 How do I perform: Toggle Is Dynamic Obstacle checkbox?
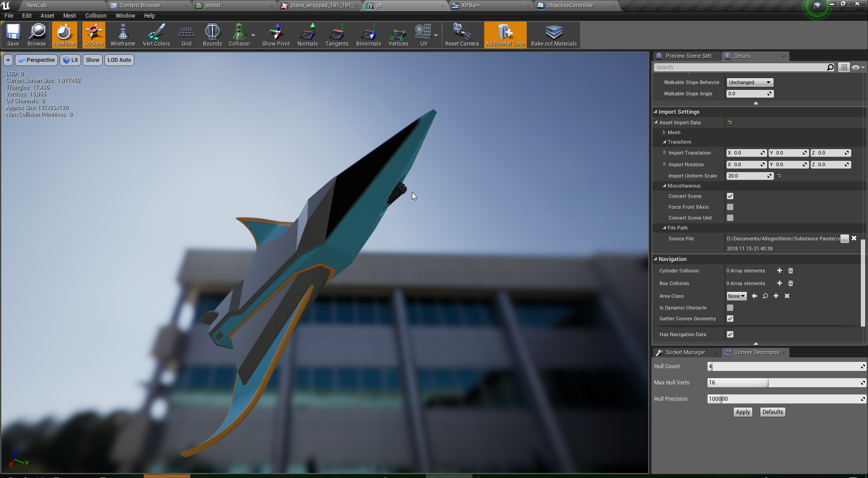coord(730,308)
